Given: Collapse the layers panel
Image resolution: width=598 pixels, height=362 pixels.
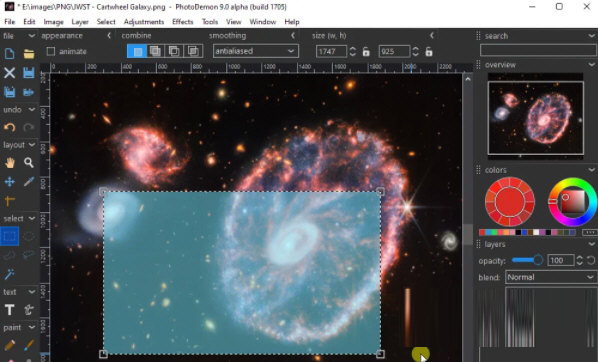Looking at the screenshot, I should point(592,244).
